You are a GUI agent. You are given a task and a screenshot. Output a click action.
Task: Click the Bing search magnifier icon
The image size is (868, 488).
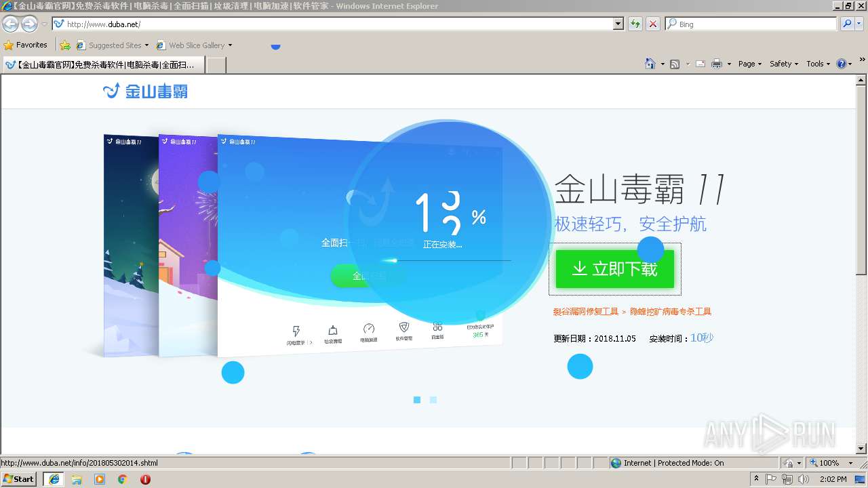click(847, 24)
